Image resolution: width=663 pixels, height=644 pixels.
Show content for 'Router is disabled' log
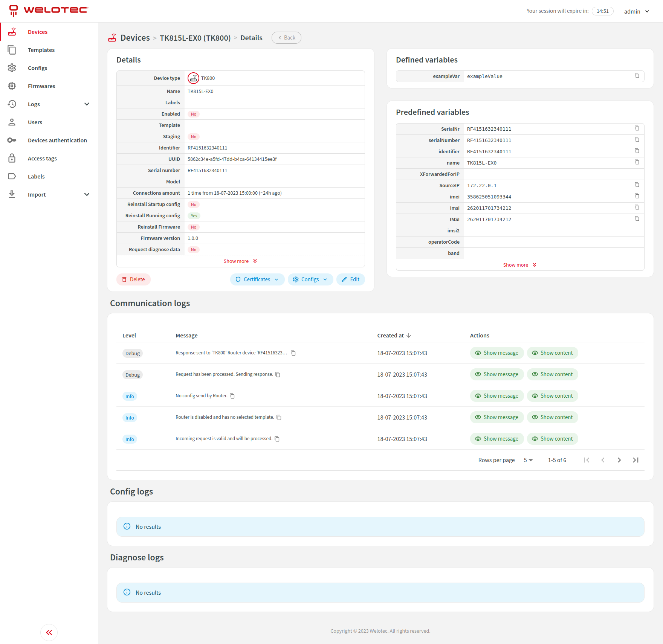[x=552, y=417]
